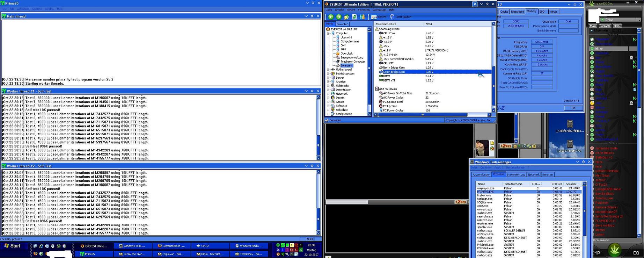Expand the Motherboard node in EVEREST tree
The height and width of the screenshot is (258, 644).
(x=328, y=70)
